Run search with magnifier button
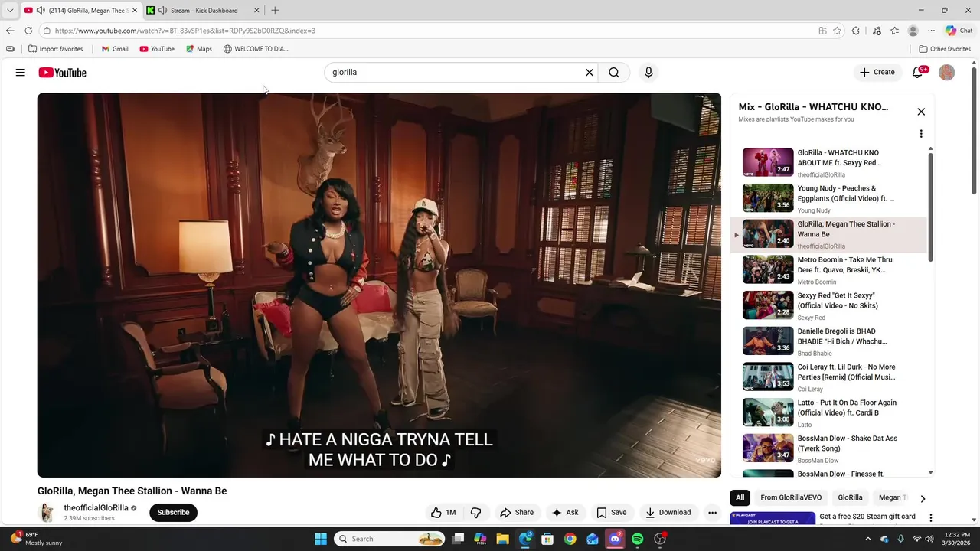The height and width of the screenshot is (551, 980). pos(614,73)
